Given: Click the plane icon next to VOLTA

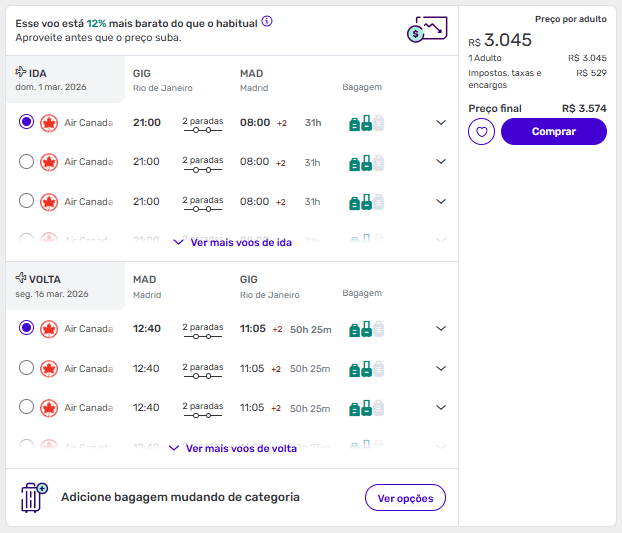Looking at the screenshot, I should pyautogui.click(x=21, y=278).
